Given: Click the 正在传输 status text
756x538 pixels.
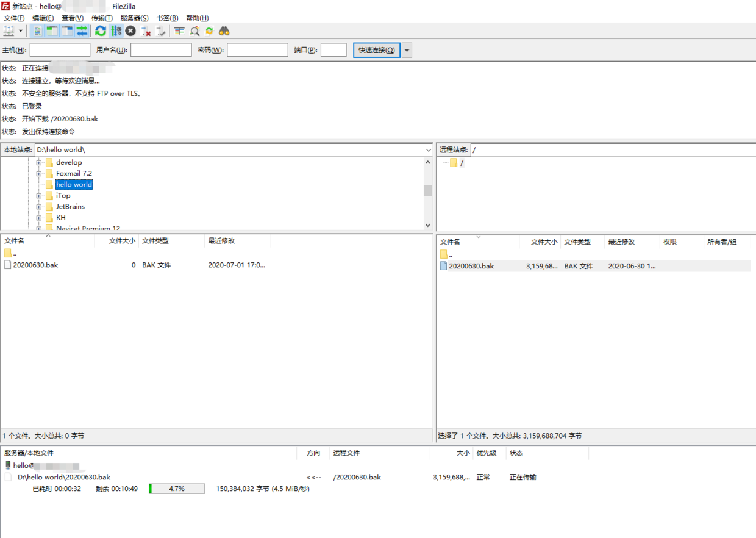Looking at the screenshot, I should (x=523, y=478).
